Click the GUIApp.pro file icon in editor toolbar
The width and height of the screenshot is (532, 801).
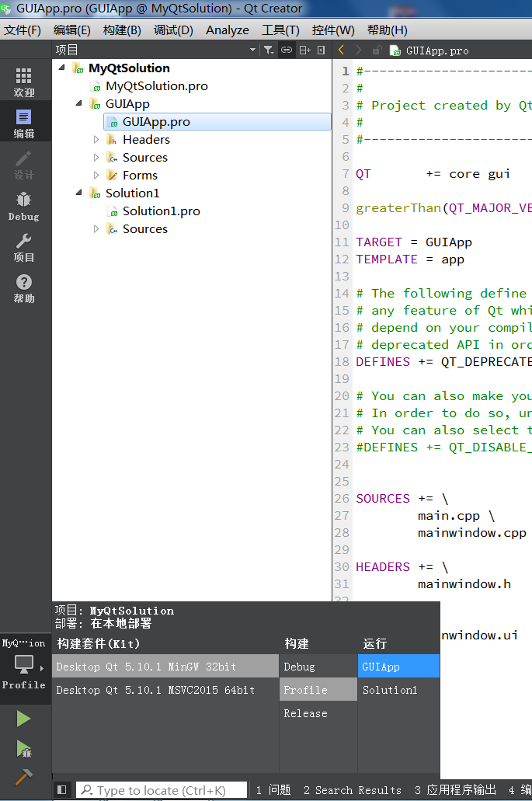[x=395, y=50]
